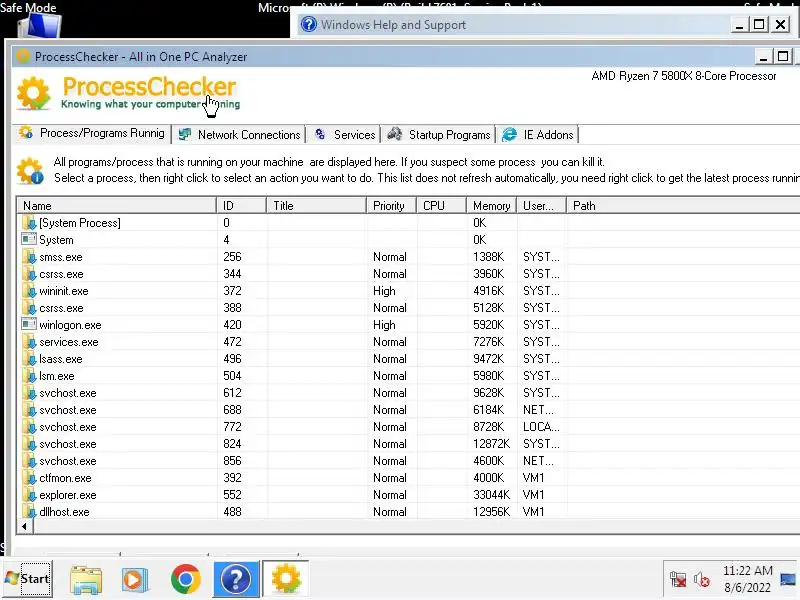Click the LOCA... user cell
Screen dimensions: 800x600
pyautogui.click(x=541, y=427)
